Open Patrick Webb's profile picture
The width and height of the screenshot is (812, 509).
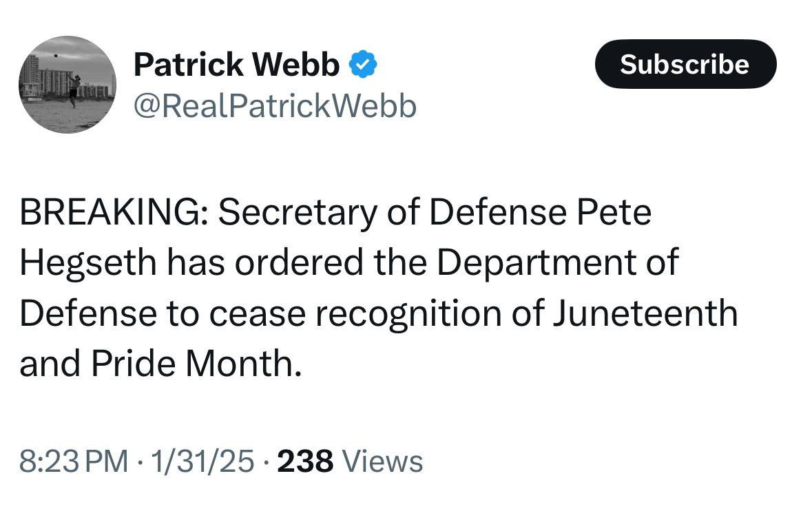(67, 84)
